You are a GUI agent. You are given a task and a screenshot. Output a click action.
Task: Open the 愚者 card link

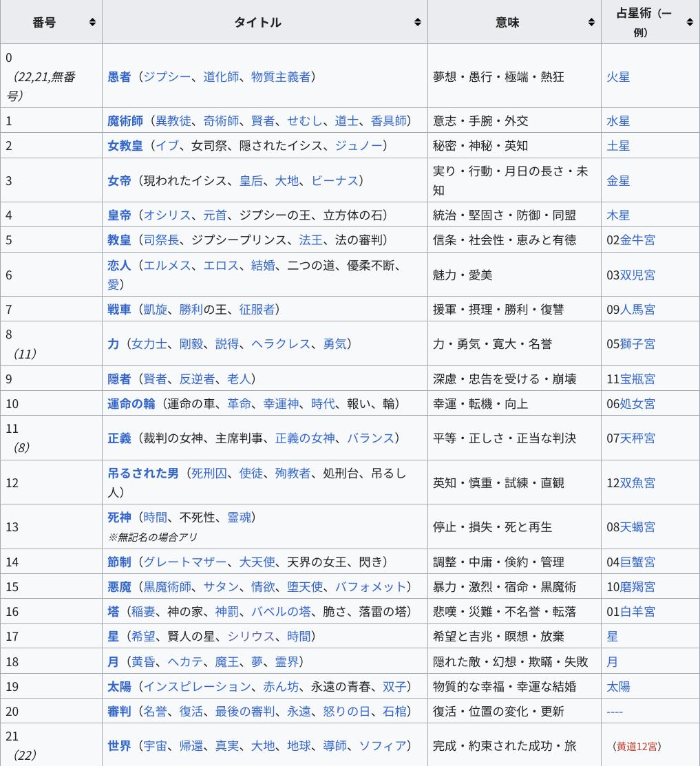(119, 76)
